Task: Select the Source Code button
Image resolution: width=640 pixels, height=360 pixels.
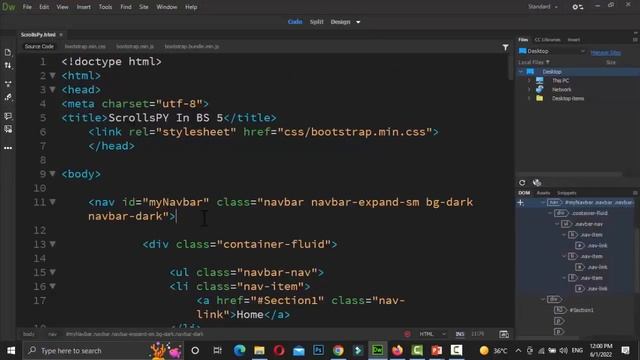Action: click(39, 47)
